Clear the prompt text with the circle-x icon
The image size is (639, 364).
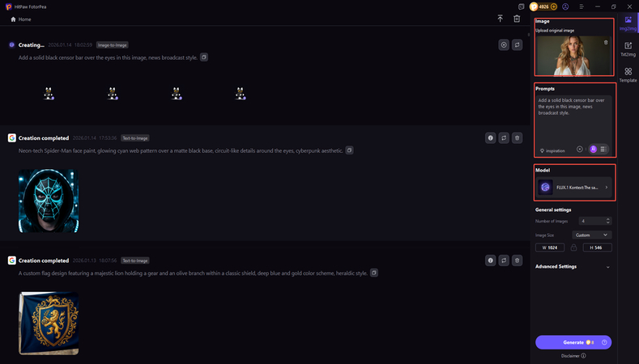[x=580, y=149]
